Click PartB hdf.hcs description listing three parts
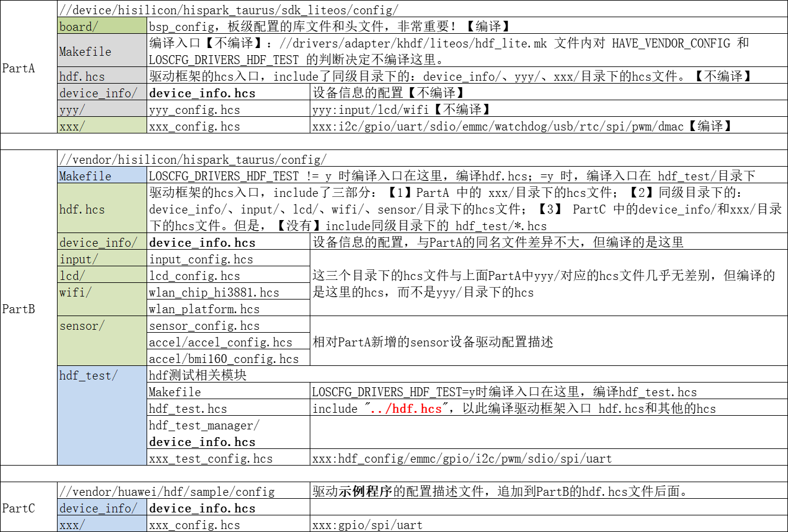The width and height of the screenshot is (788, 532). pos(467,208)
